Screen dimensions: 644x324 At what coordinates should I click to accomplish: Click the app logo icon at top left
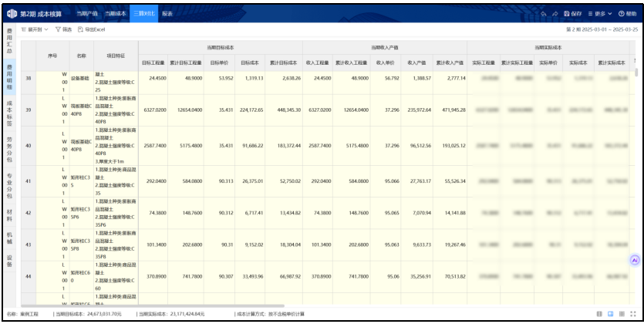coord(11,14)
